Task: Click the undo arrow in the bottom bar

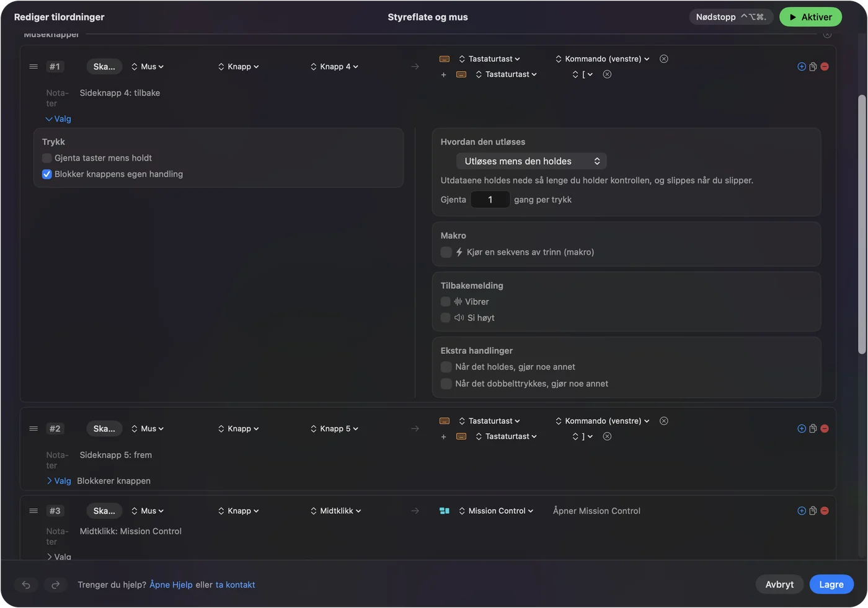Action: coord(26,584)
